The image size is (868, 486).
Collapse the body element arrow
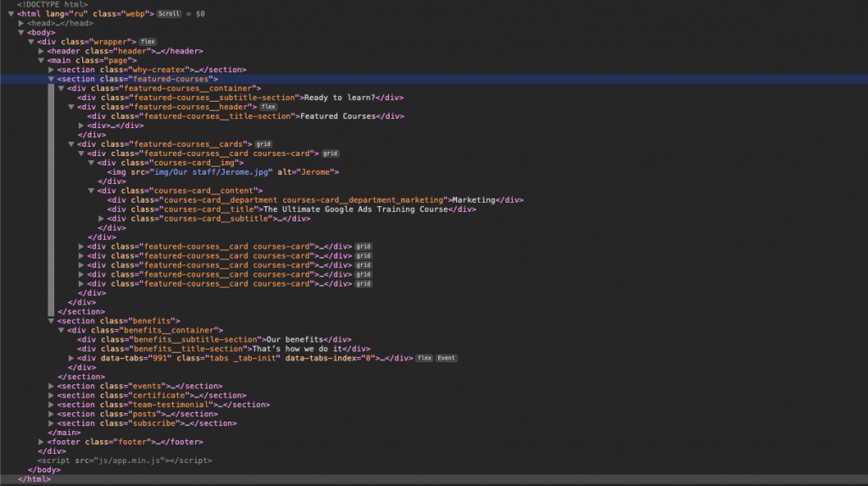[x=21, y=33]
